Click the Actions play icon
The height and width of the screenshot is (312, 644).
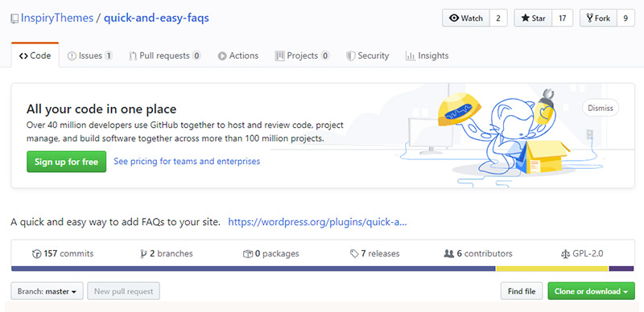click(x=222, y=55)
